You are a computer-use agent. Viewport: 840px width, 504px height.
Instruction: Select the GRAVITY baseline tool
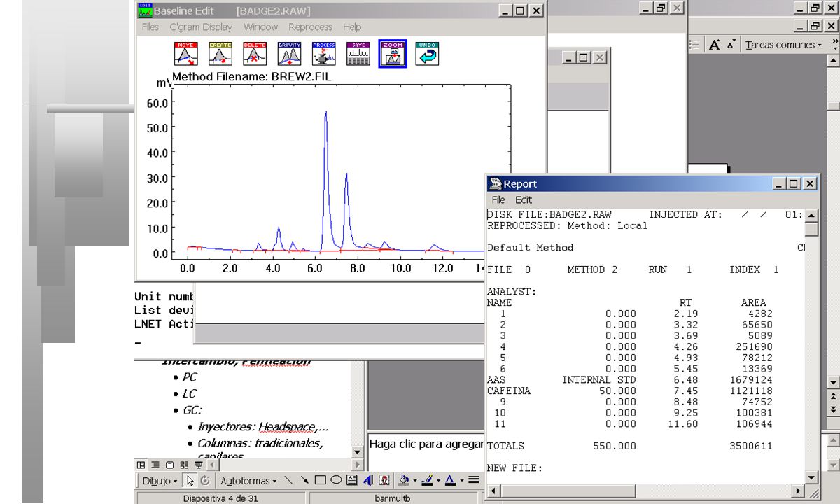click(289, 54)
